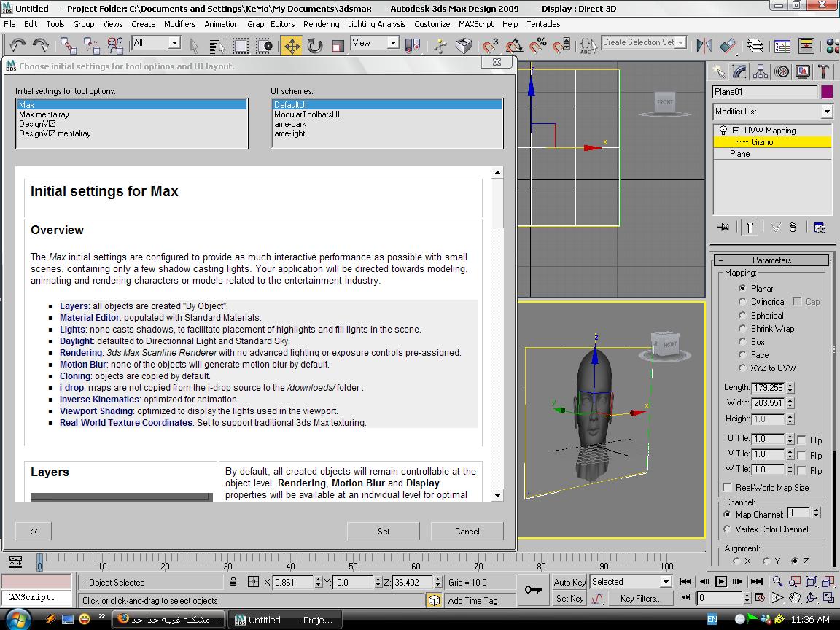Toggle the Percent Snap tool
Screen dimensions: 840x630
(x=538, y=45)
